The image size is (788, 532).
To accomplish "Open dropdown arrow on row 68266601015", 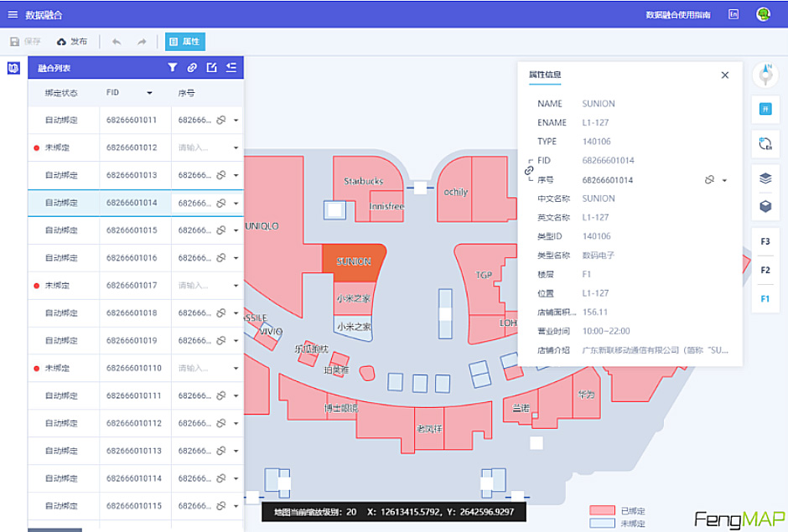I will (234, 230).
